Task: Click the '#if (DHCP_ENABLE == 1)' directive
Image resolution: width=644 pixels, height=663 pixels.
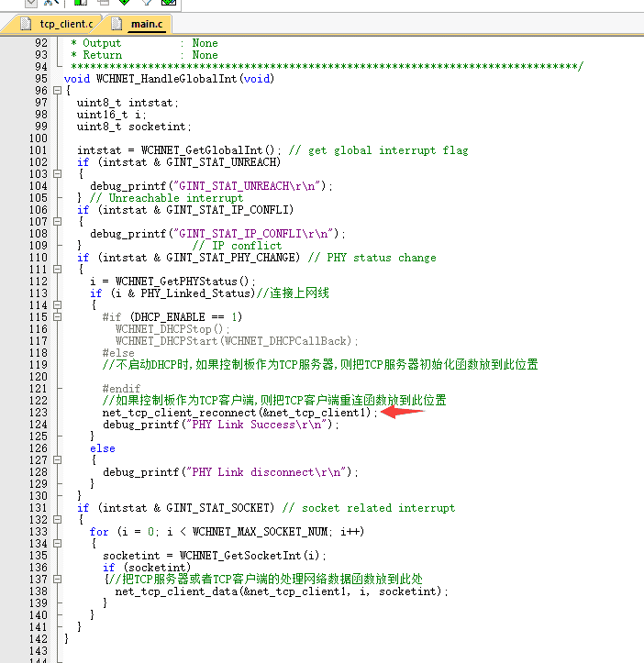Action: tap(172, 317)
